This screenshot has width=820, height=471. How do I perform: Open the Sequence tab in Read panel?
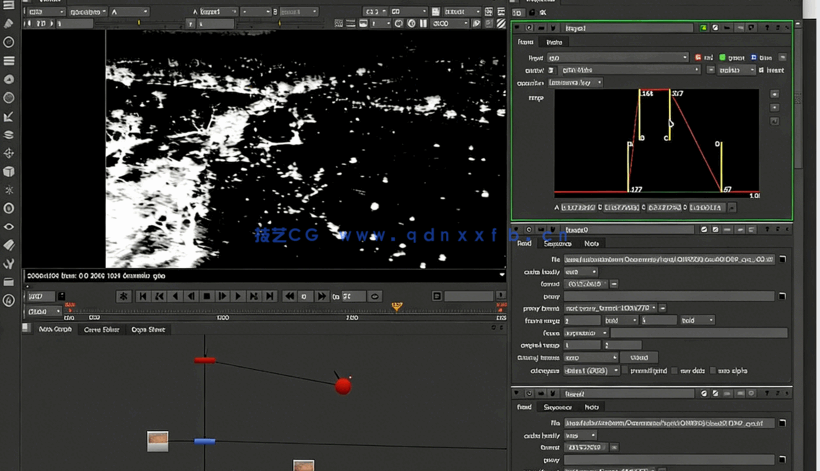(x=557, y=243)
